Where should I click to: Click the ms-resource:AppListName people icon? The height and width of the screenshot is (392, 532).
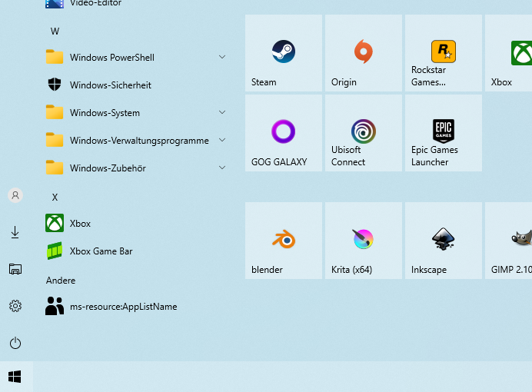tap(55, 306)
